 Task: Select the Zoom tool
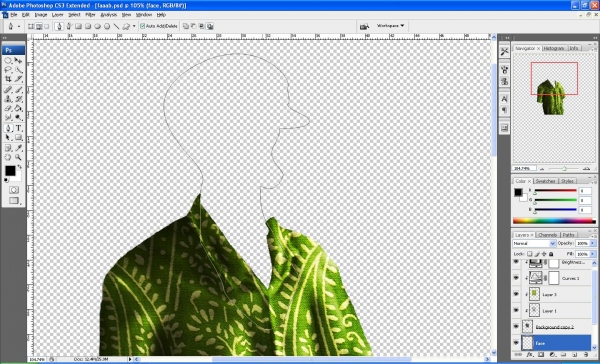(18, 157)
